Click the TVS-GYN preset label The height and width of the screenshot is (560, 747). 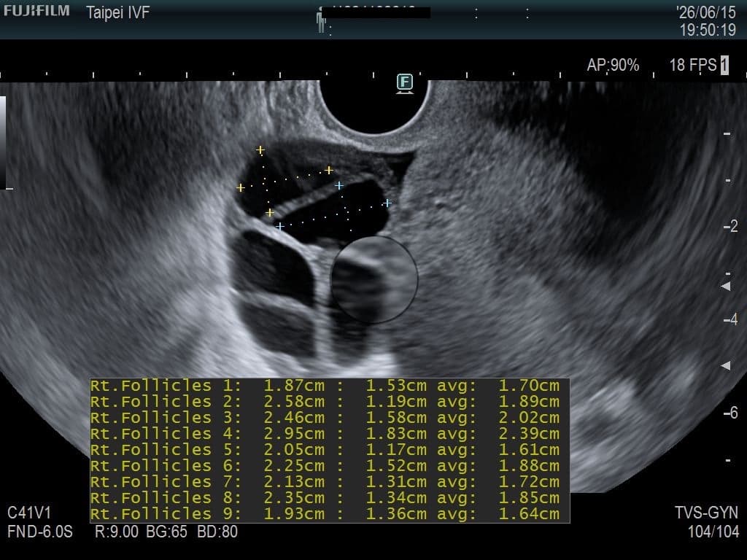tap(706, 513)
